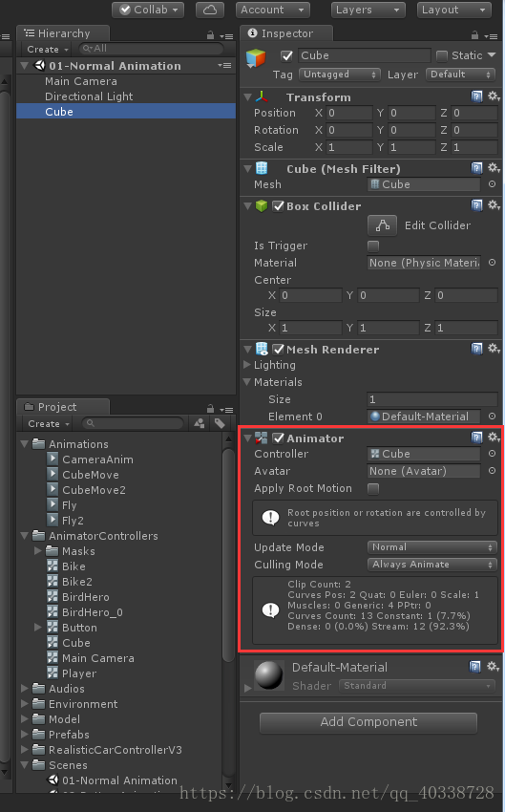This screenshot has height=812, width=505.
Task: Open the Update Mode dropdown
Action: [432, 547]
